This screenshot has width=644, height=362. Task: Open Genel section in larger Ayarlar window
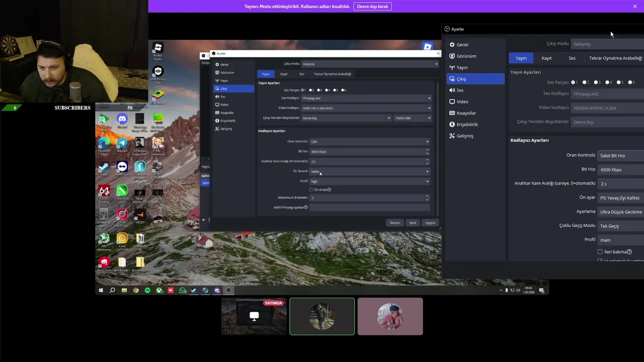(475, 45)
